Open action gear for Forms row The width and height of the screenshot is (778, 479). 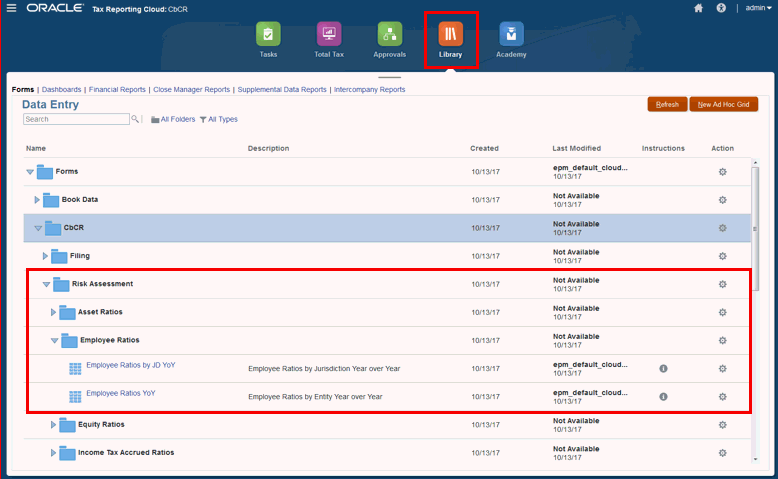point(722,172)
